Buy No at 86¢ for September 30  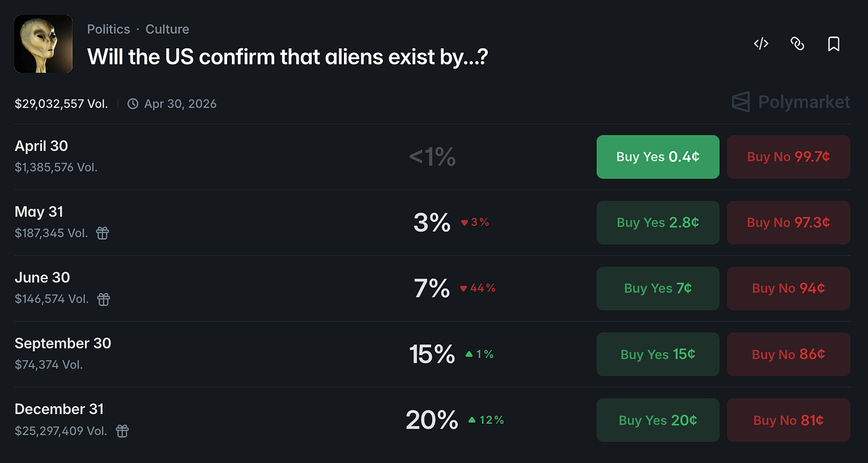click(x=788, y=354)
